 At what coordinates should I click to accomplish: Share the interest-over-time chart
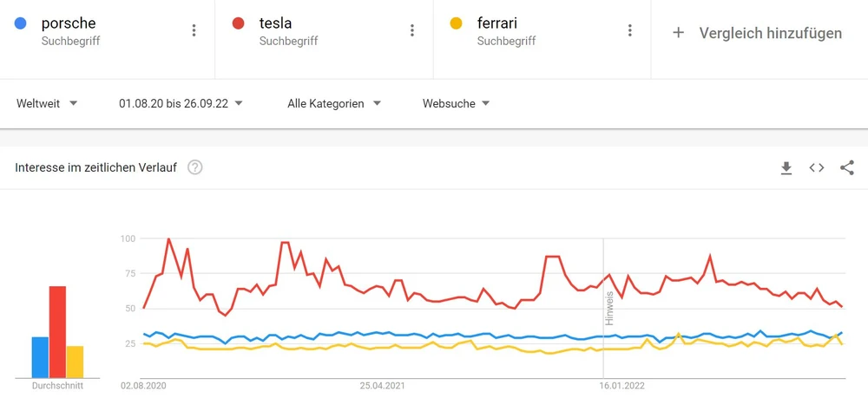coord(847,168)
